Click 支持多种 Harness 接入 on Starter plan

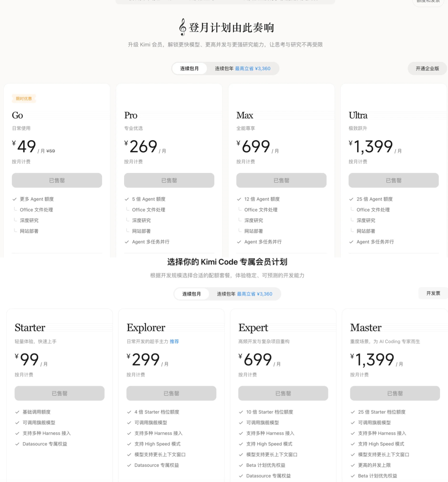coord(47,434)
